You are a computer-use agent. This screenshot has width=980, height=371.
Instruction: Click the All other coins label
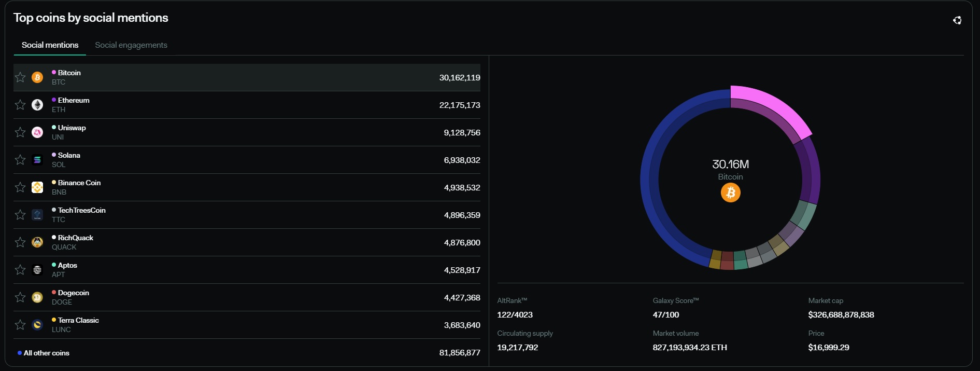pyautogui.click(x=47, y=353)
